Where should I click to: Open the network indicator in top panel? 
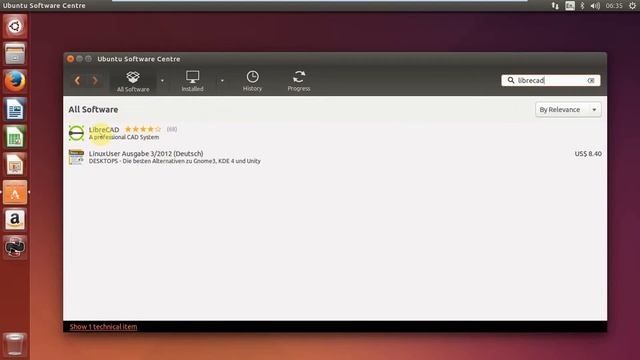pos(555,5)
